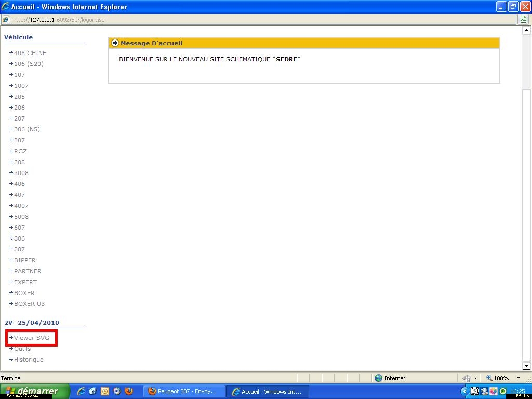Open the démarrer Start menu
Image resolution: width=532 pixels, height=399 pixels.
[x=35, y=391]
